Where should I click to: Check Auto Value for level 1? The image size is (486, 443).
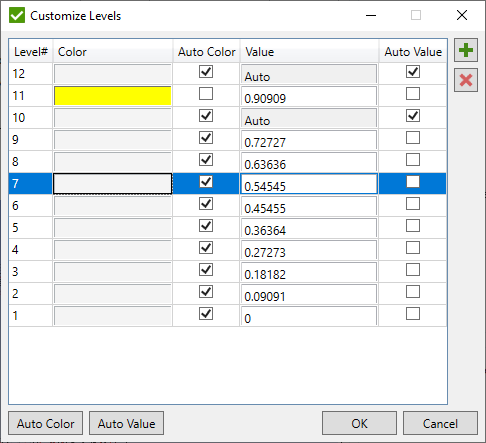click(413, 314)
